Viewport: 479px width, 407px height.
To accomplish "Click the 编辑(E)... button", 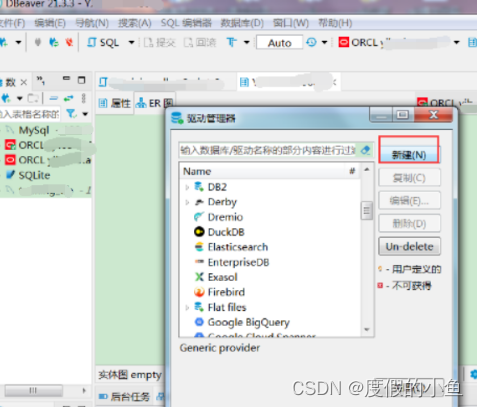I will (x=409, y=201).
